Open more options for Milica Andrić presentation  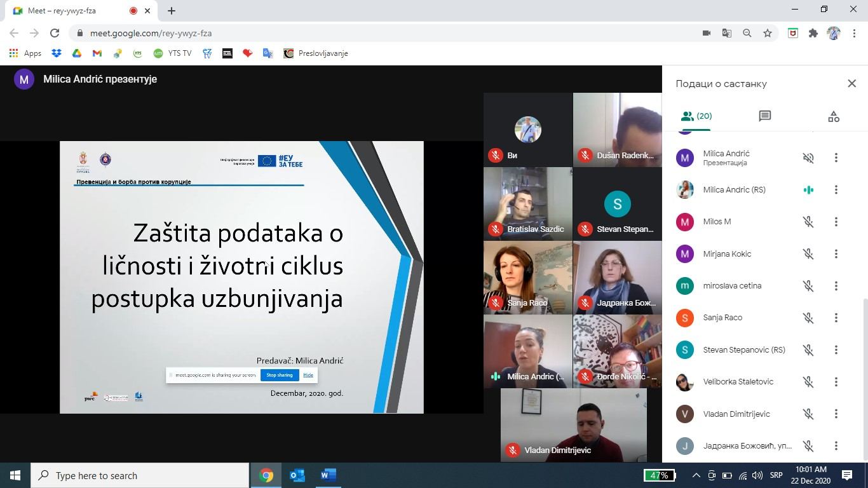coord(836,158)
